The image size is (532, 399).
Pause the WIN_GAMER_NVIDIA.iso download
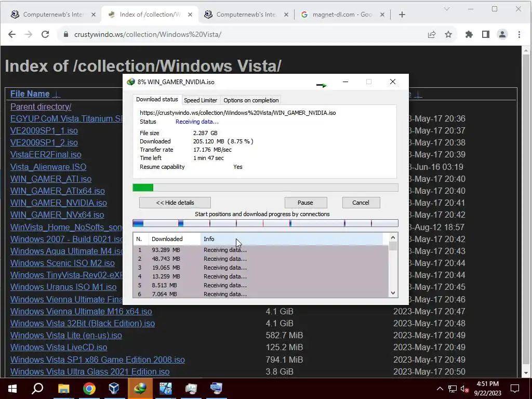305,203
